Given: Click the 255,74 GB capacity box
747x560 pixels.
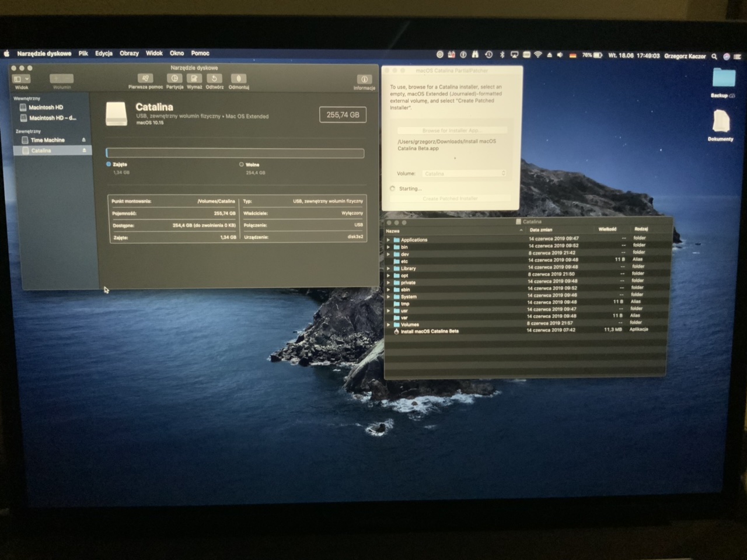Looking at the screenshot, I should (x=343, y=115).
